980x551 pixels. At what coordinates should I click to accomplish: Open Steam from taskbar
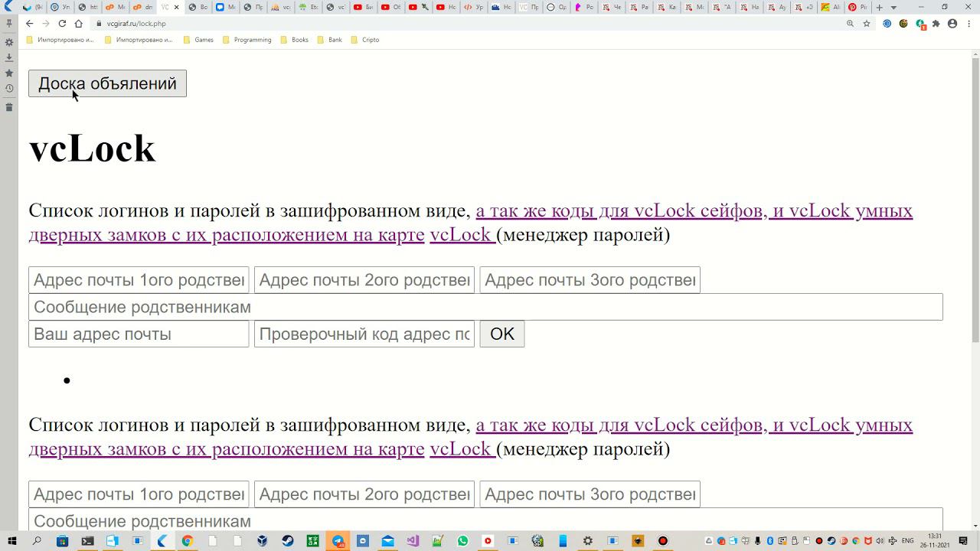click(287, 541)
